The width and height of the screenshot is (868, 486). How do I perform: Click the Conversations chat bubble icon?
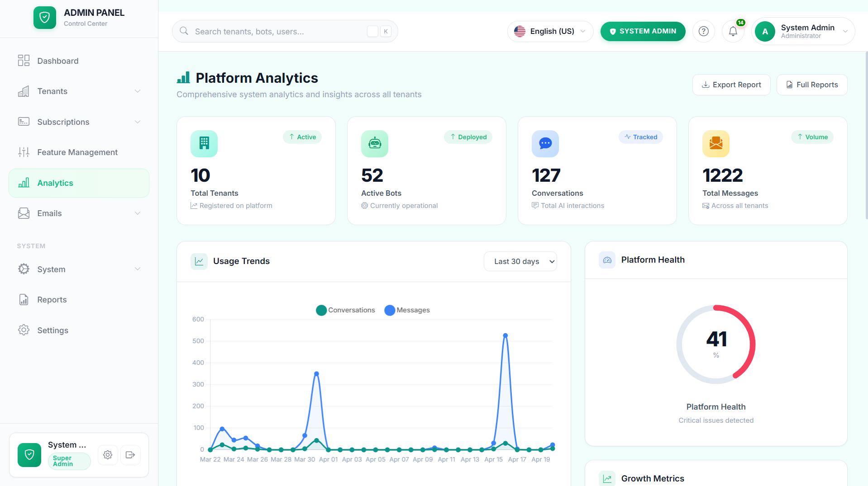tap(545, 144)
